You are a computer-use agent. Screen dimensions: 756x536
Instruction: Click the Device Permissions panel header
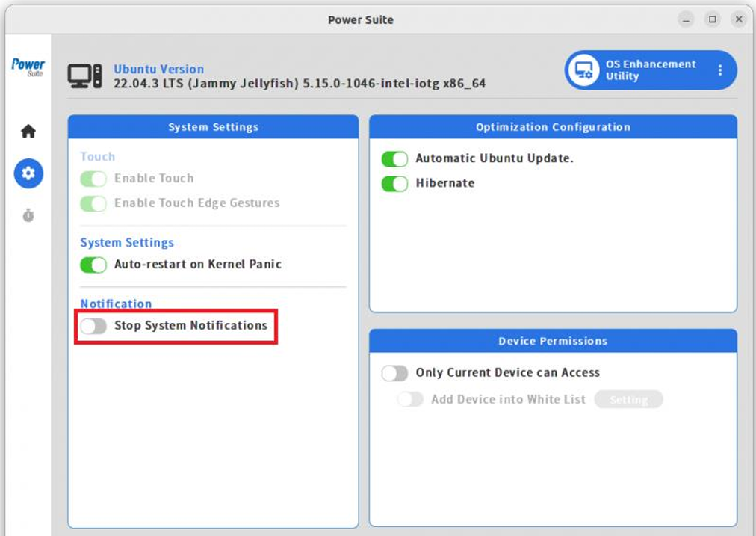(x=553, y=341)
